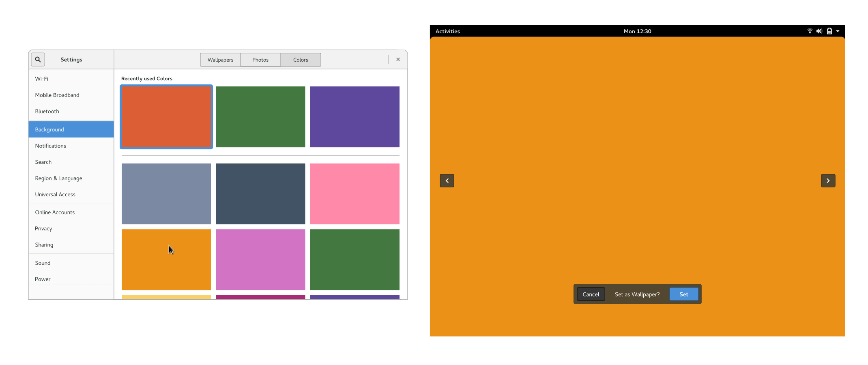The image size is (868, 365).
Task: Open Mobile Broadband settings
Action: 71,95
